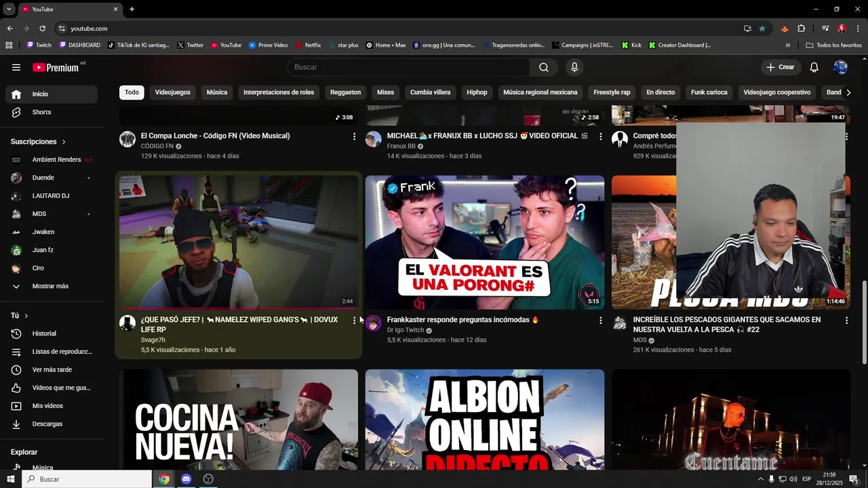Select the Freestyle rap filter chip
This screenshot has width=868, height=488.
point(612,92)
